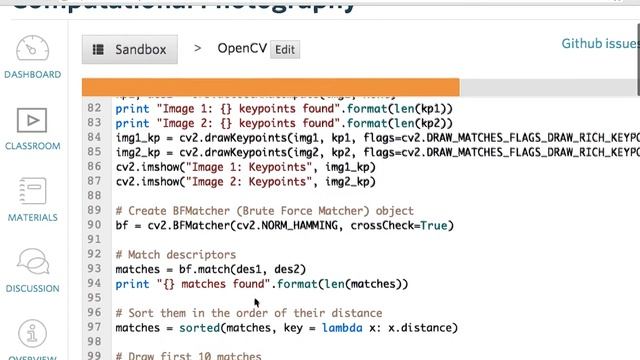Click the Sandbox breadcrumb button

coord(130,49)
